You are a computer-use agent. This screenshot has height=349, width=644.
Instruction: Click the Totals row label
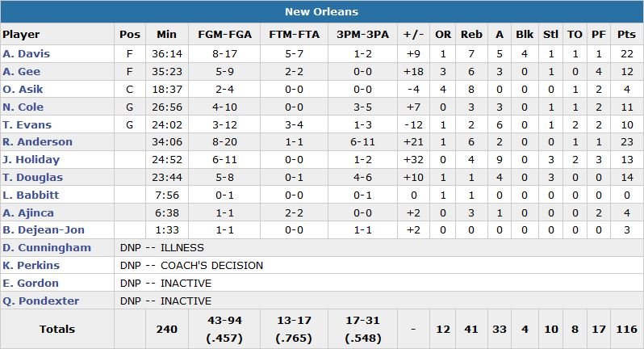pyautogui.click(x=57, y=330)
